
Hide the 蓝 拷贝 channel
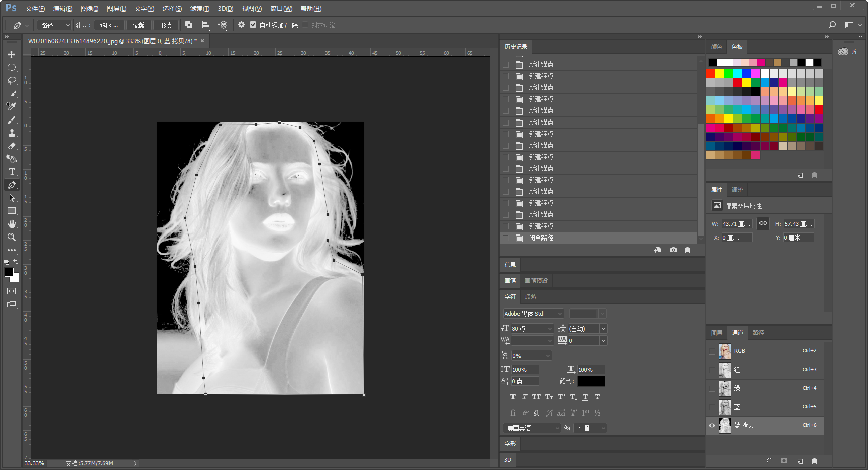(x=712, y=425)
